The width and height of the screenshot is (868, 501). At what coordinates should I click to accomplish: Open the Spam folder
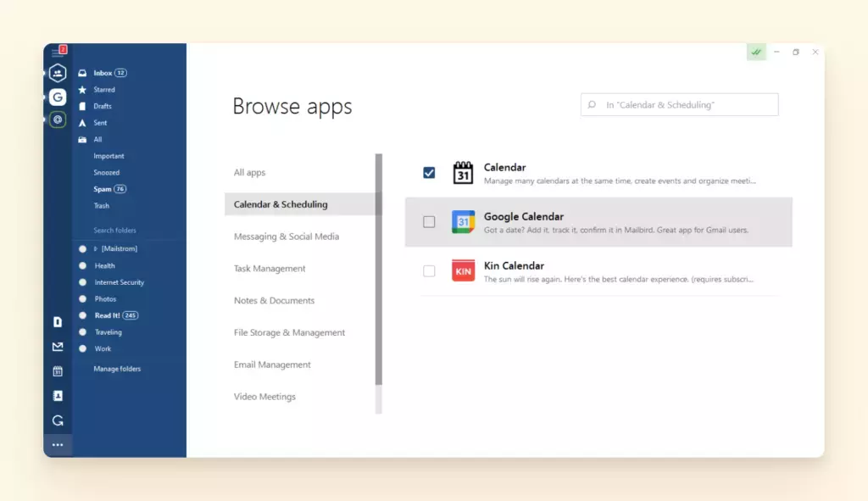click(103, 189)
